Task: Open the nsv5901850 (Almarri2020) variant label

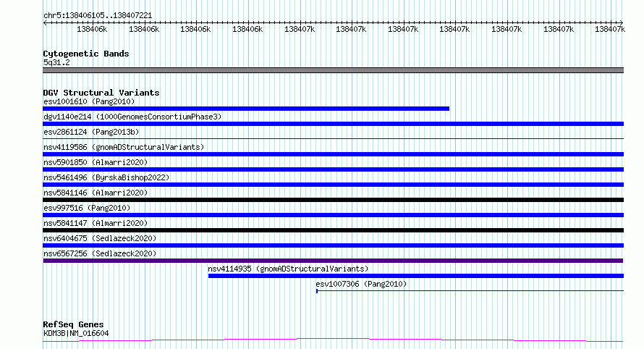Action: point(96,162)
